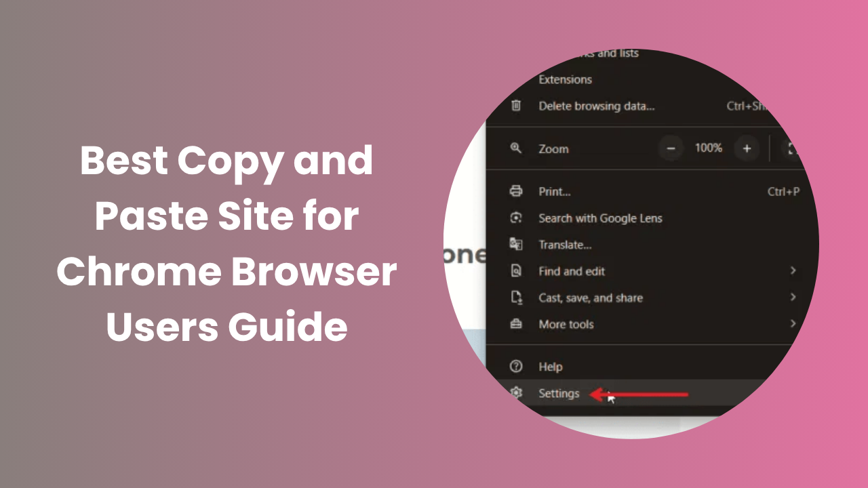Image resolution: width=868 pixels, height=488 pixels.
Task: Decrease zoom with the minus button
Action: click(x=671, y=148)
